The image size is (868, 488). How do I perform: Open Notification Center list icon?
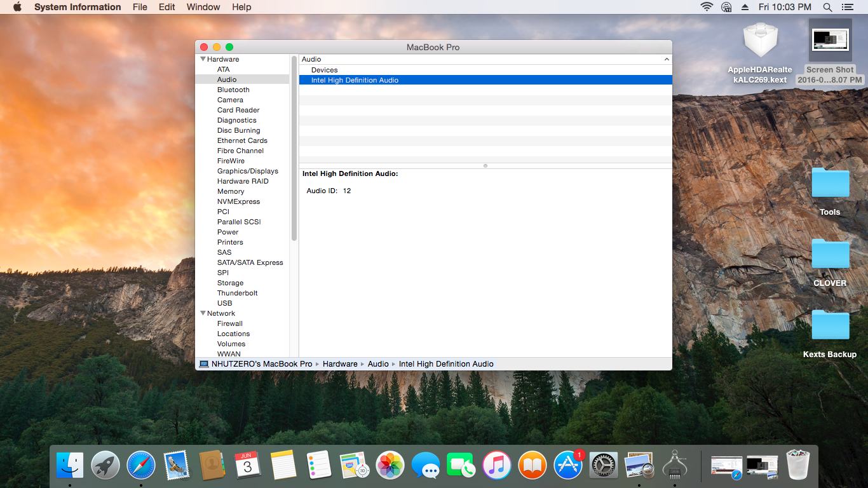point(847,7)
